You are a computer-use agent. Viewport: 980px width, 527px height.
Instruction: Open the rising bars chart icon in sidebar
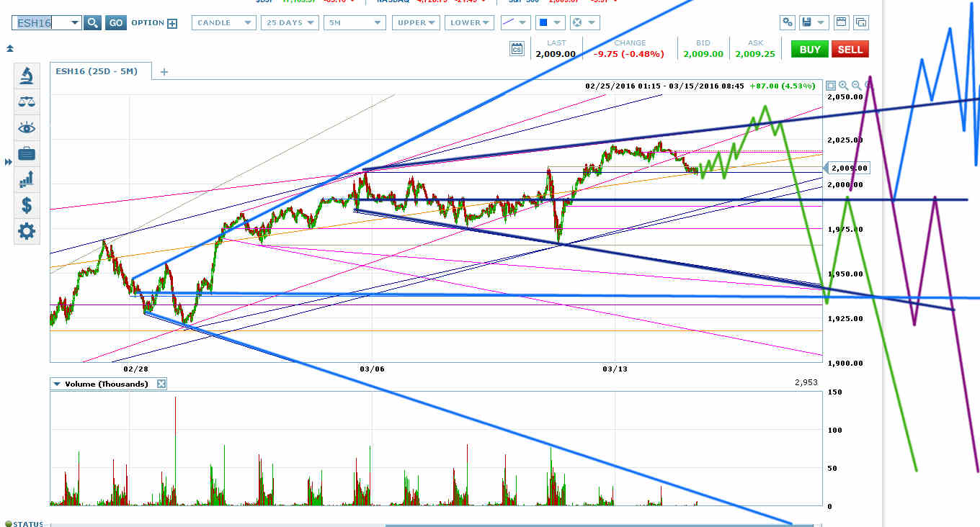click(x=27, y=179)
